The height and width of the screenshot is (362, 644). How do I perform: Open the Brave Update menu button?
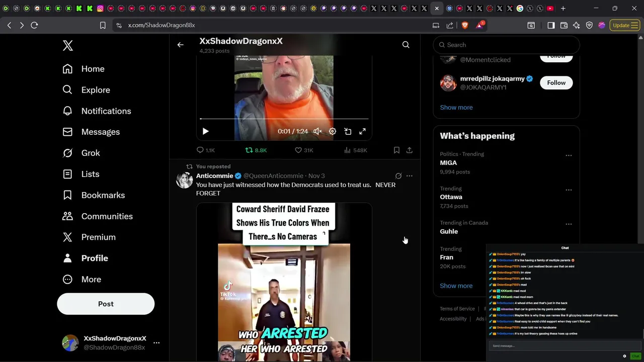coord(625,25)
